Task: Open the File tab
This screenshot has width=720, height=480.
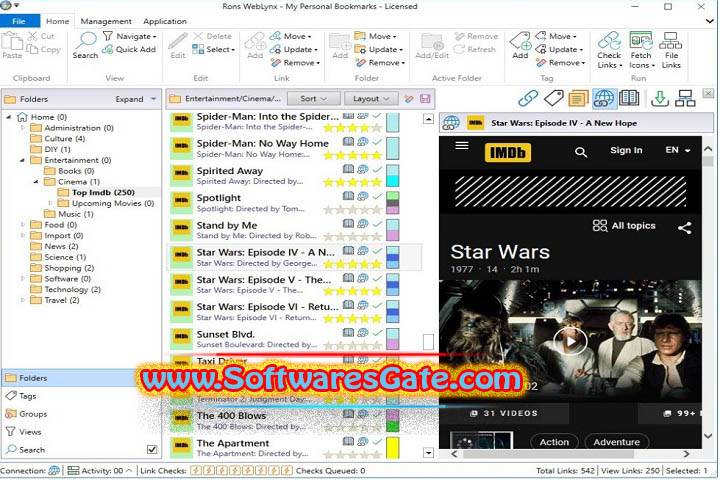Action: click(x=19, y=21)
